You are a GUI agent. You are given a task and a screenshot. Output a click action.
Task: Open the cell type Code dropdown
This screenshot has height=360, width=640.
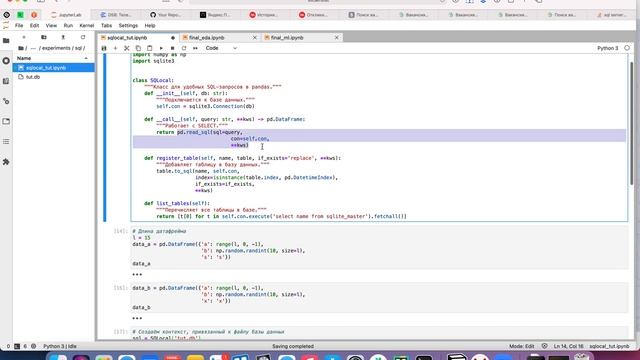pyautogui.click(x=221, y=48)
